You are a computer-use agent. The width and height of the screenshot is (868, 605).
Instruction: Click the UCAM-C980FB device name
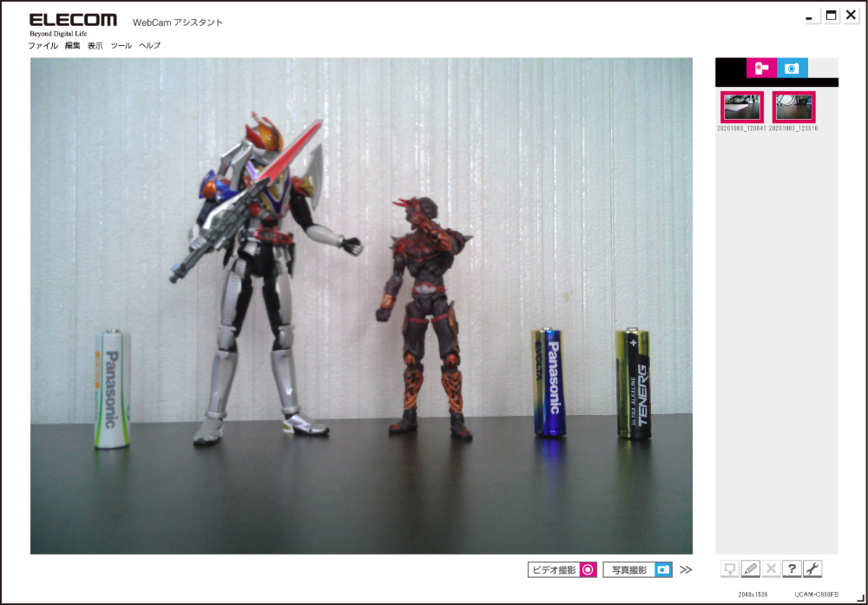(817, 595)
